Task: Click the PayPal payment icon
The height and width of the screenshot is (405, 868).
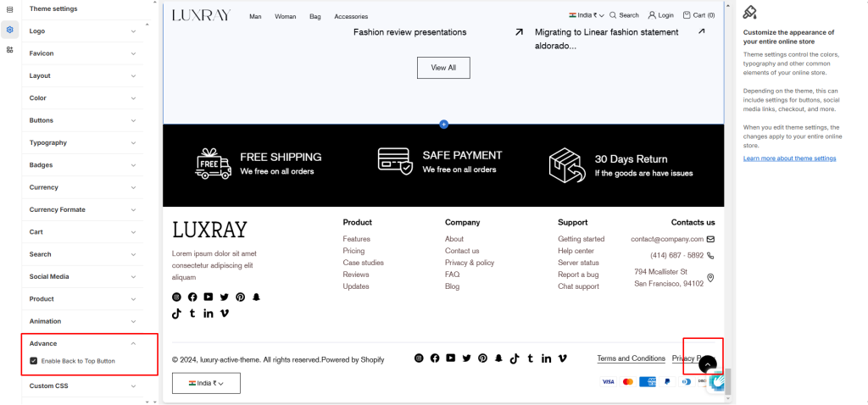Action: pos(667,382)
